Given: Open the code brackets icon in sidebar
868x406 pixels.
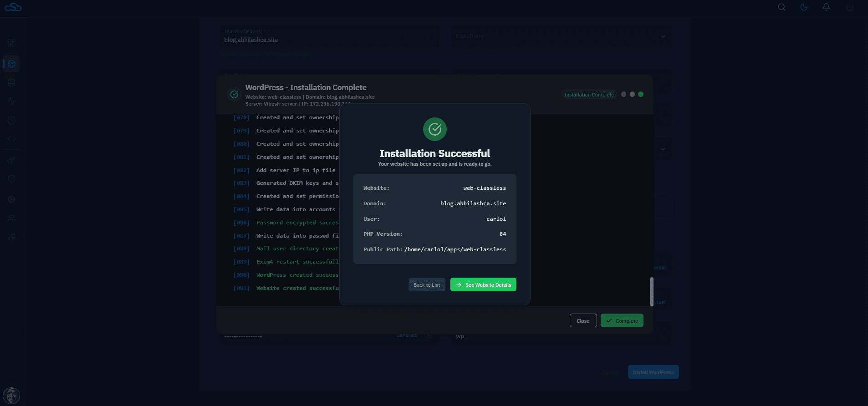Looking at the screenshot, I should click(12, 139).
